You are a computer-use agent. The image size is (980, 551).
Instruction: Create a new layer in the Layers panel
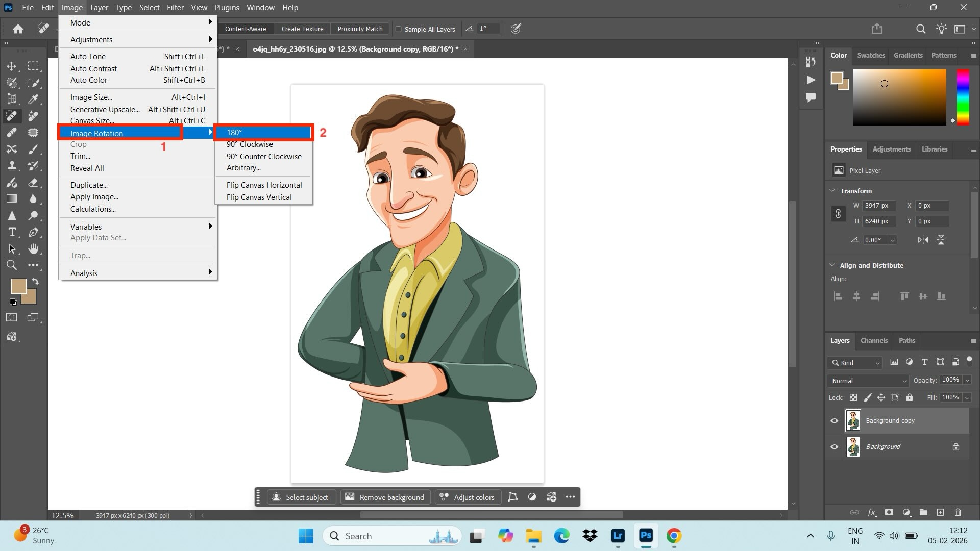coord(941,512)
